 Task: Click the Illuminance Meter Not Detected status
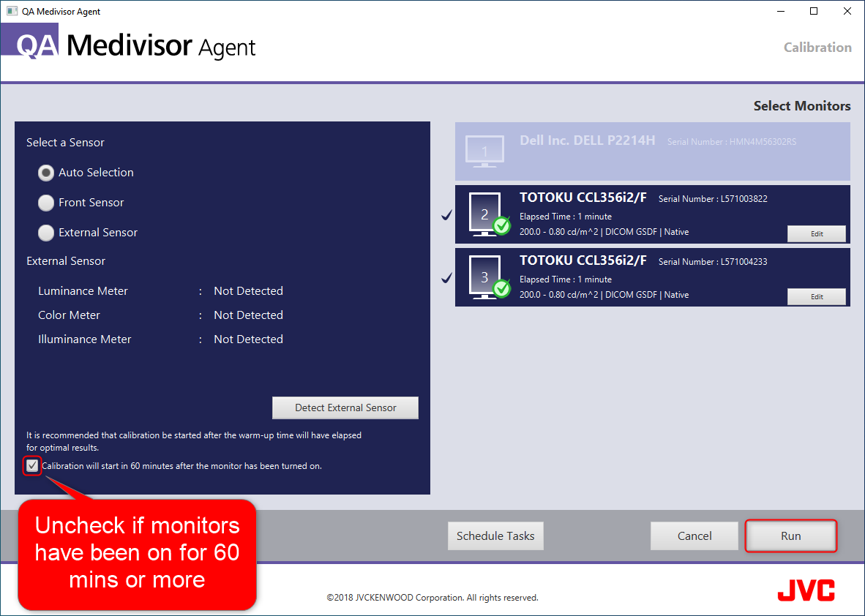pyautogui.click(x=248, y=339)
